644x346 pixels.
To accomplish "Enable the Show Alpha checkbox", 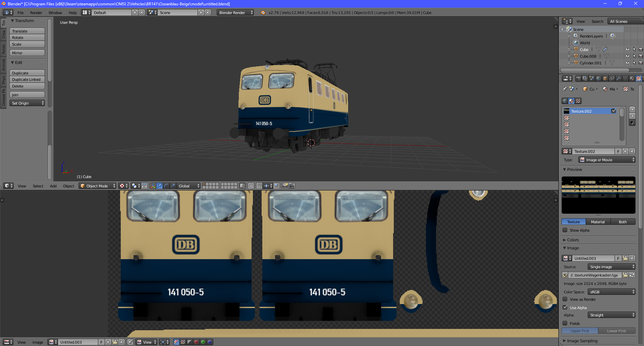I will pos(565,230).
